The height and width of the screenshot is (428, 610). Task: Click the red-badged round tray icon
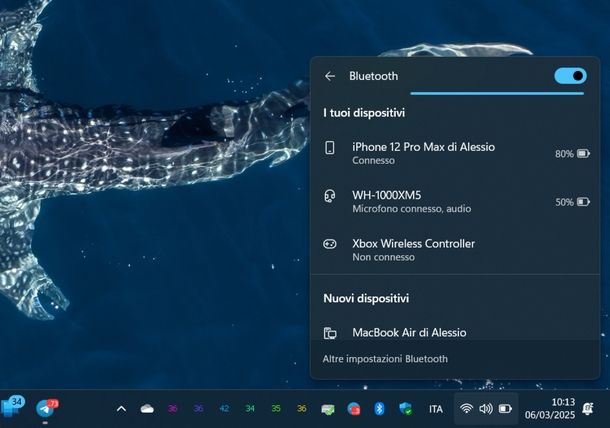click(353, 409)
